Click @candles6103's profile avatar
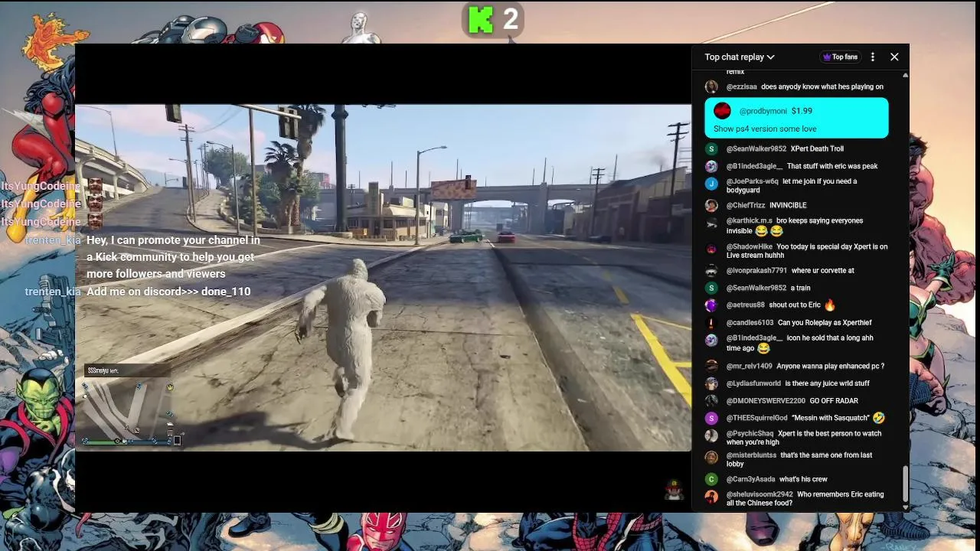 tap(711, 322)
